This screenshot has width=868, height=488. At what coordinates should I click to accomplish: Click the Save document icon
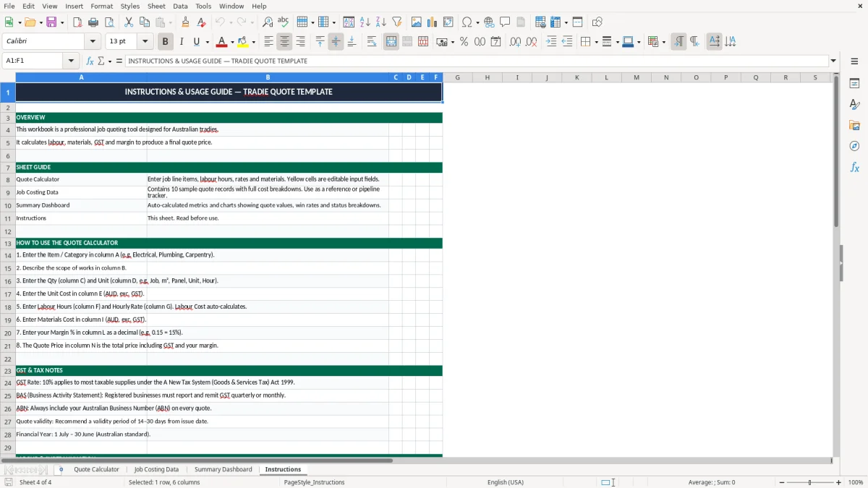click(51, 22)
